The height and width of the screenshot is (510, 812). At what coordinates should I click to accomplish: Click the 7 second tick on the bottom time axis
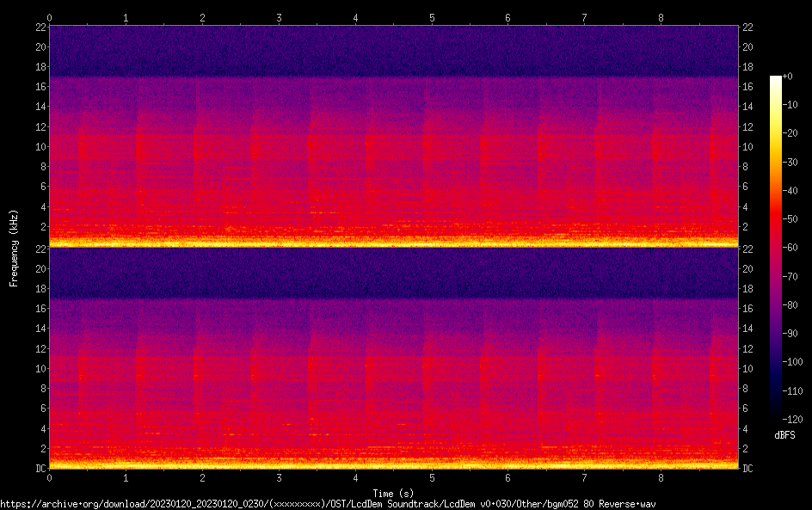[584, 477]
